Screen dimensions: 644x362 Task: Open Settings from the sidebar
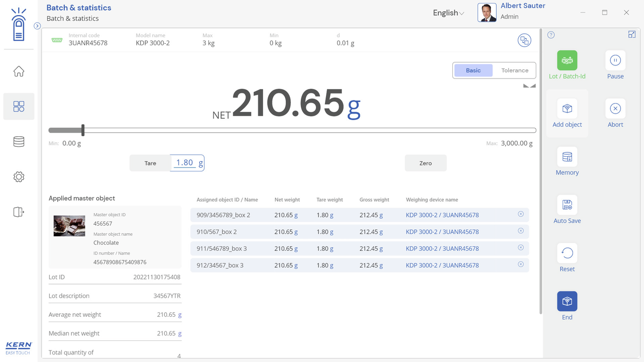(19, 177)
